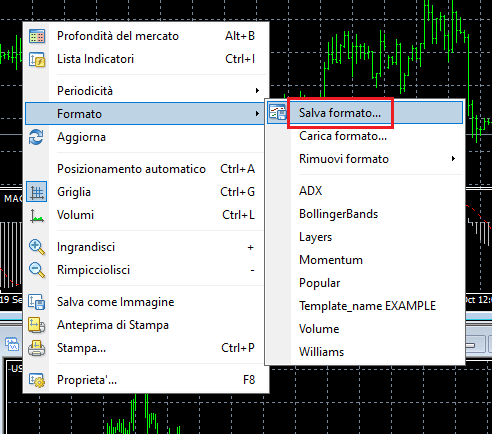Screen dimensions: 492x434
Task: Click the Rimpicciolisci magnifier minus icon
Action: [37, 270]
